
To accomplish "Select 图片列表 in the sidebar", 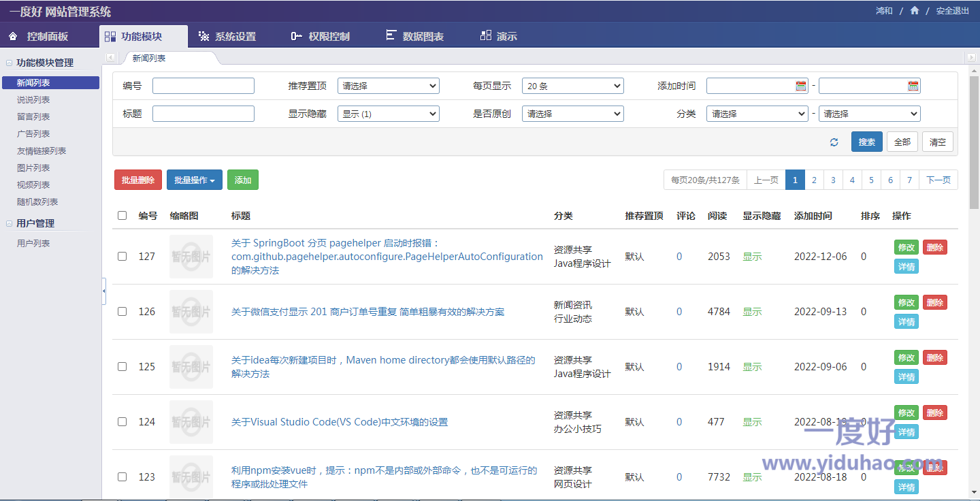I will [x=33, y=168].
